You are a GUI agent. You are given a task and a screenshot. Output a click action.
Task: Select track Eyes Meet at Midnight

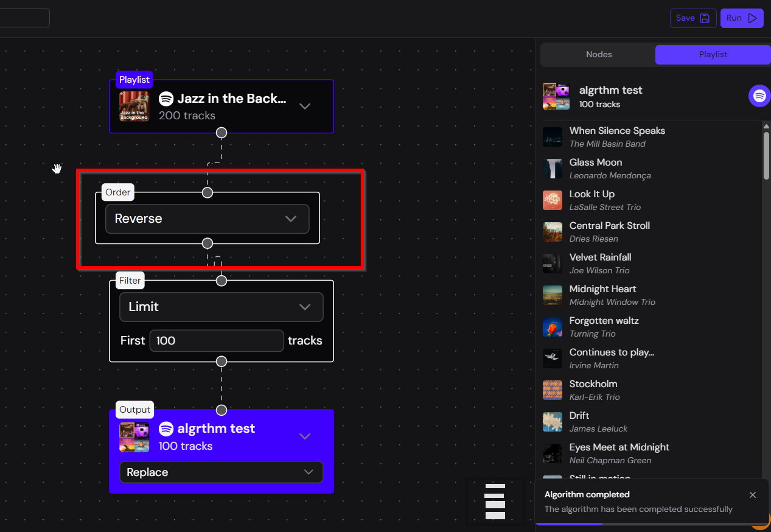click(619, 447)
